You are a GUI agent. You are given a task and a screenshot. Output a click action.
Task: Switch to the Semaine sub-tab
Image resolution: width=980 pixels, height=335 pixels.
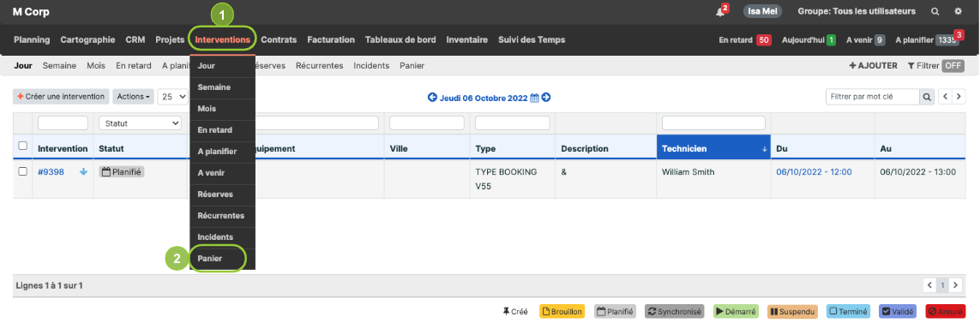[x=59, y=66]
